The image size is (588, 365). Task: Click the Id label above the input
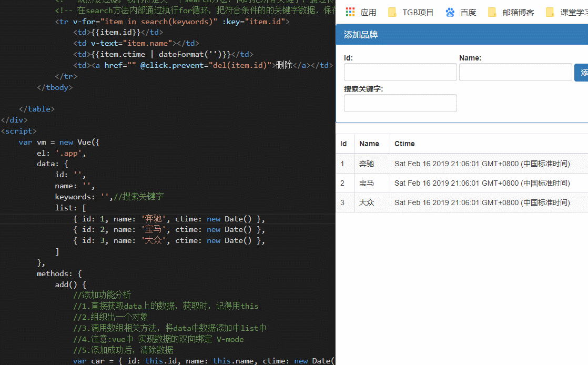pyautogui.click(x=348, y=58)
